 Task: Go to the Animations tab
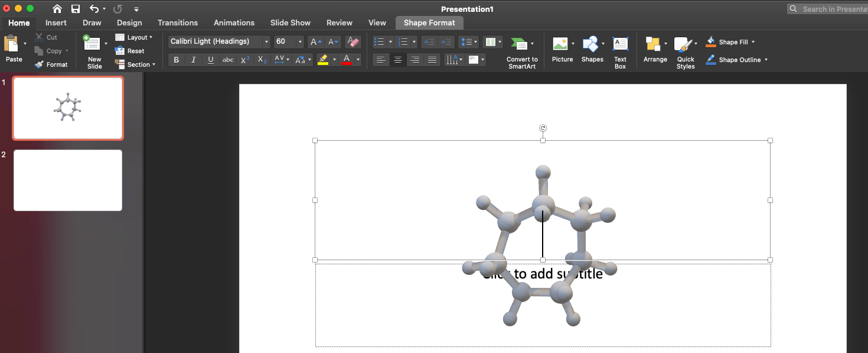[x=234, y=22]
